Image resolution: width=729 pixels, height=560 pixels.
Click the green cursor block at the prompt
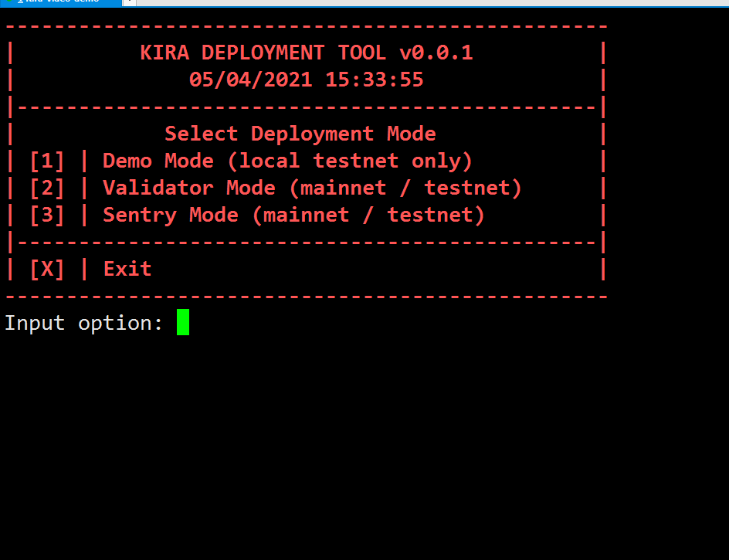183,322
